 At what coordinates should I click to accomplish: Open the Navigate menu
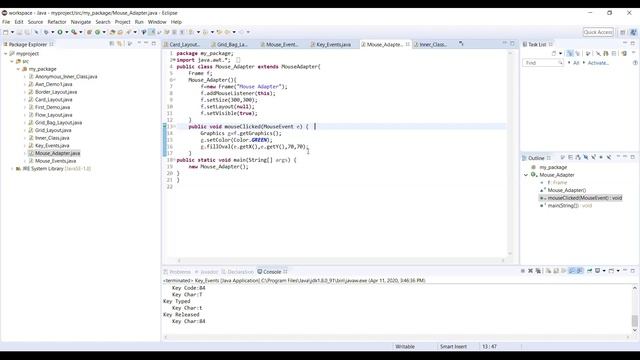tap(81, 22)
